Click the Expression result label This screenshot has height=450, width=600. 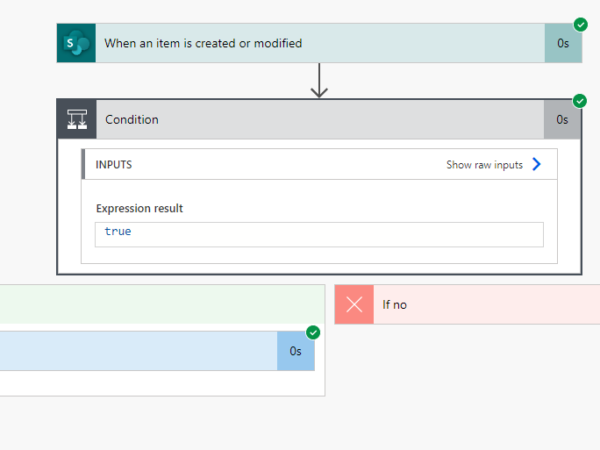[139, 208]
